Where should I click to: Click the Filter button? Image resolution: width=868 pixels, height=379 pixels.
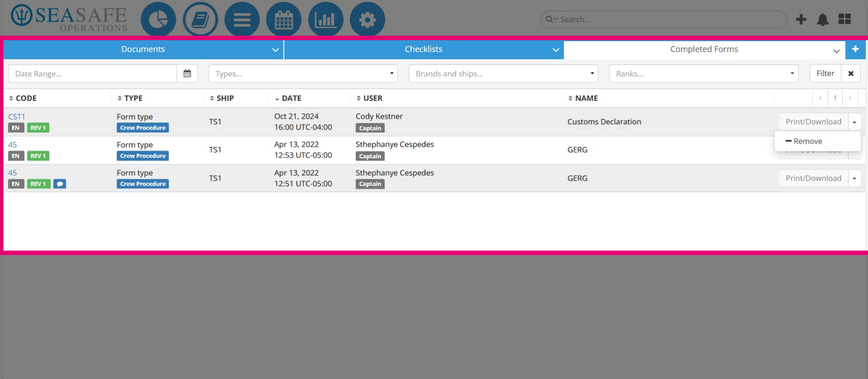pos(825,74)
